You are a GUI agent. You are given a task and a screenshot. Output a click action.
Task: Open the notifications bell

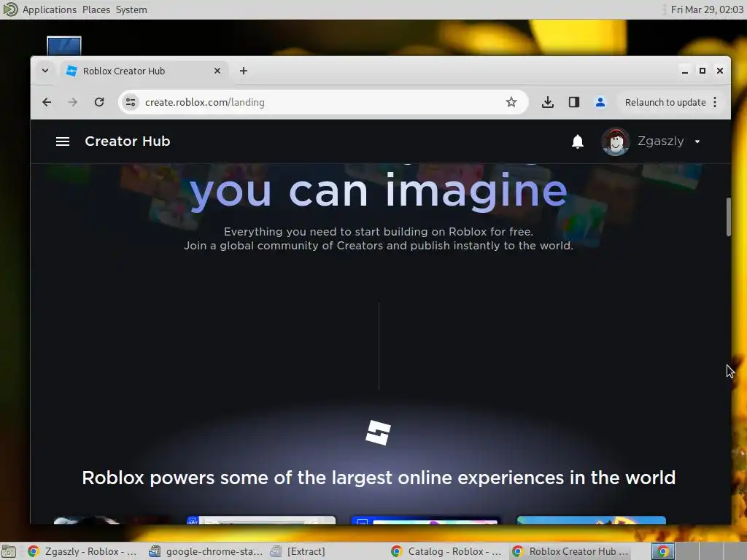point(578,141)
